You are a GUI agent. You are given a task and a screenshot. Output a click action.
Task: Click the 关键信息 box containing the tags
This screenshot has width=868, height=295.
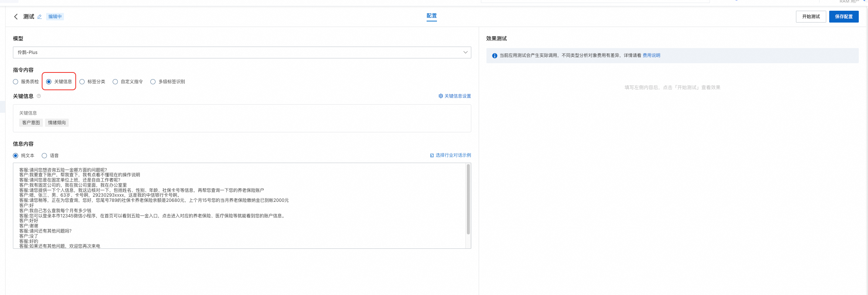(x=242, y=118)
